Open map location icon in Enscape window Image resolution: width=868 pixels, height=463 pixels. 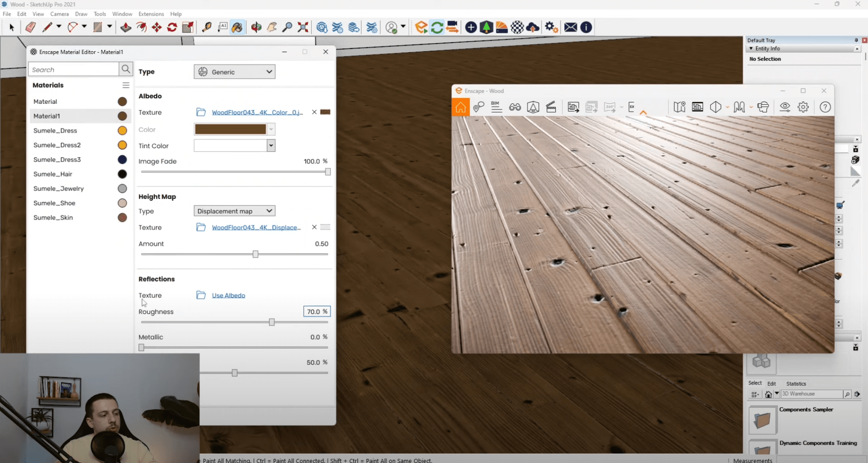click(x=680, y=107)
